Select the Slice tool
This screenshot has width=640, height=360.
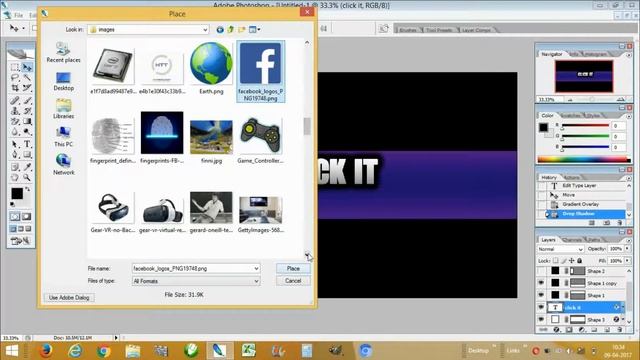(27, 88)
